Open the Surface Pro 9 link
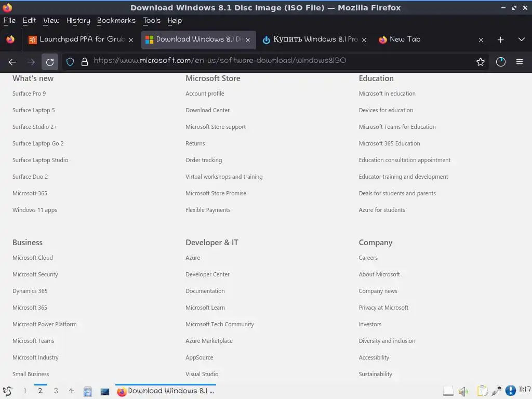The width and height of the screenshot is (532, 399). [29, 94]
